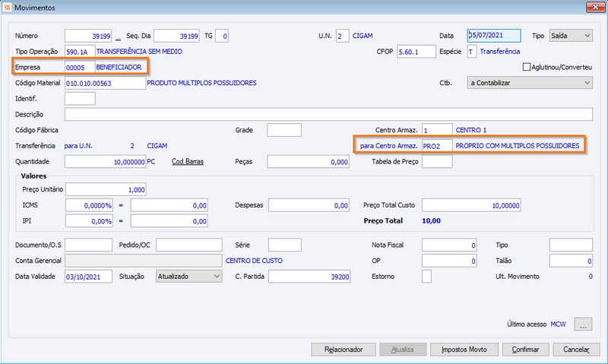Open the Tipo Saída dropdown
The width and height of the screenshot is (608, 364).
coord(571,36)
